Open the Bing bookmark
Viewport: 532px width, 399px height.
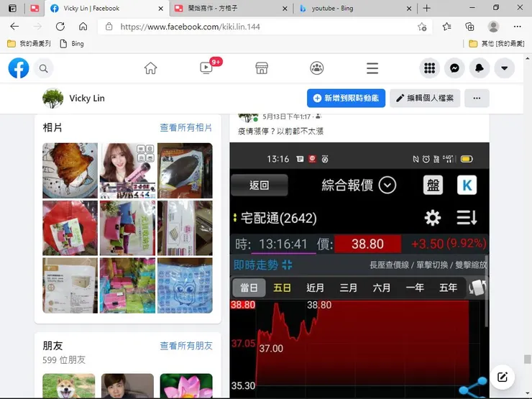coord(72,43)
